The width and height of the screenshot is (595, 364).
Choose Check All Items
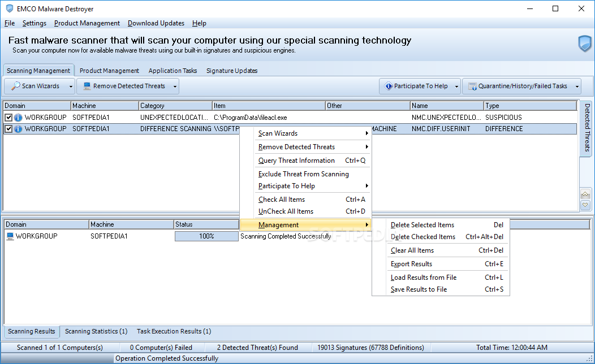(305, 200)
